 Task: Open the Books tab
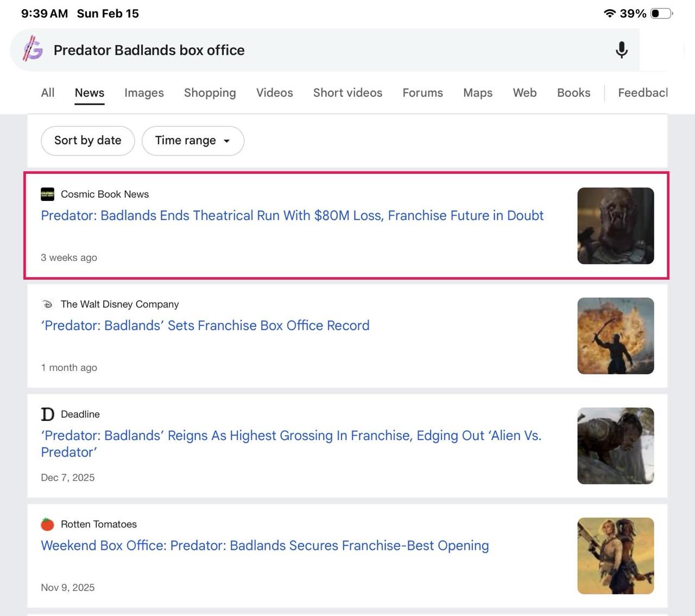(574, 93)
